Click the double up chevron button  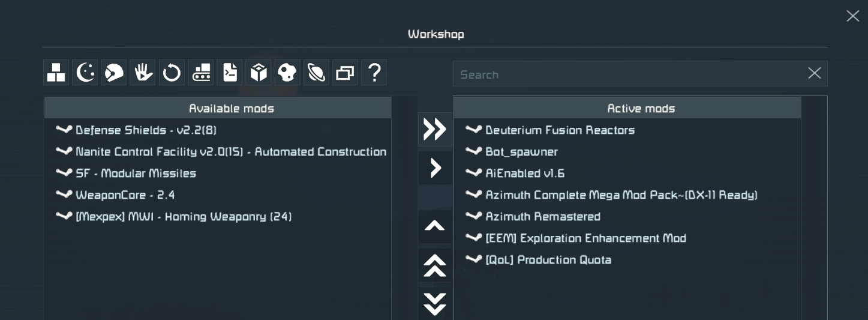[x=435, y=265]
